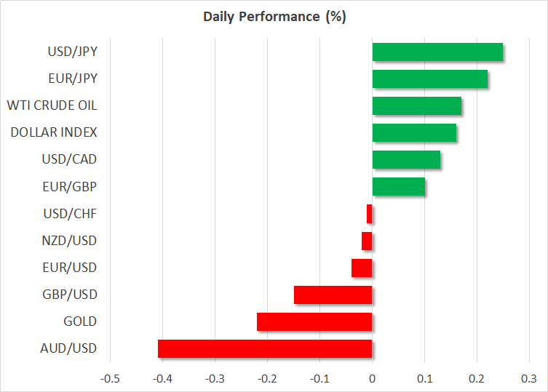Click the -0.5 axis tick label
This screenshot has height=392, width=548.
(110, 379)
